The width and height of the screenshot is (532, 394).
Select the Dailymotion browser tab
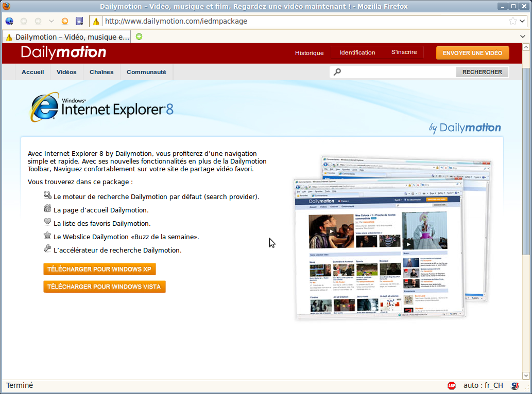[x=67, y=37]
